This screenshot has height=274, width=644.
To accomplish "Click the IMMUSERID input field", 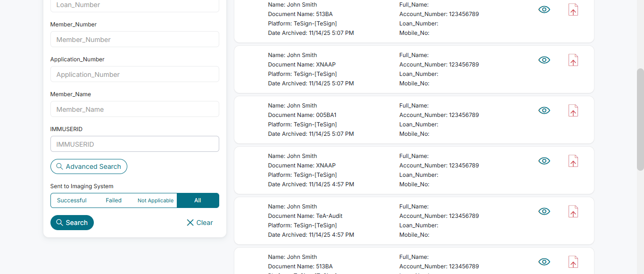I will point(135,144).
